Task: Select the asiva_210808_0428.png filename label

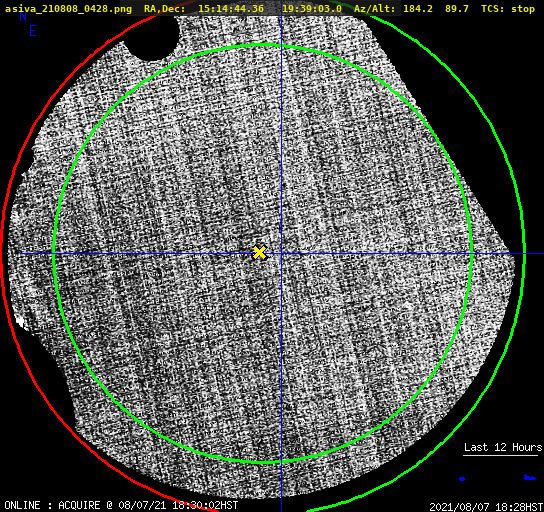Action: [x=68, y=8]
